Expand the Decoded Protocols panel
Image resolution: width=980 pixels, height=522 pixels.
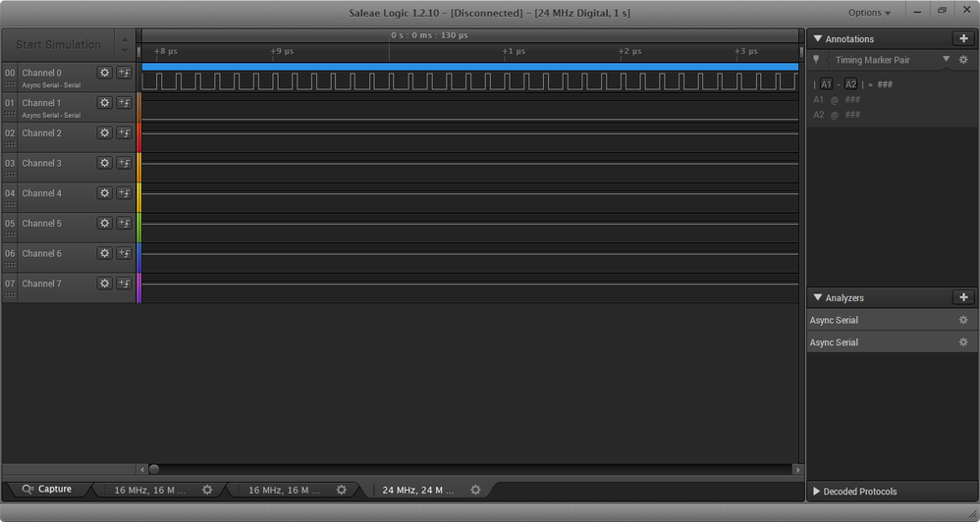pyautogui.click(x=816, y=492)
